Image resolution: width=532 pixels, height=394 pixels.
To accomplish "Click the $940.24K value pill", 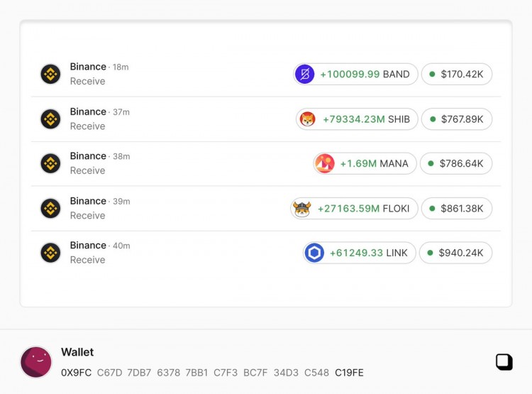I will point(455,253).
